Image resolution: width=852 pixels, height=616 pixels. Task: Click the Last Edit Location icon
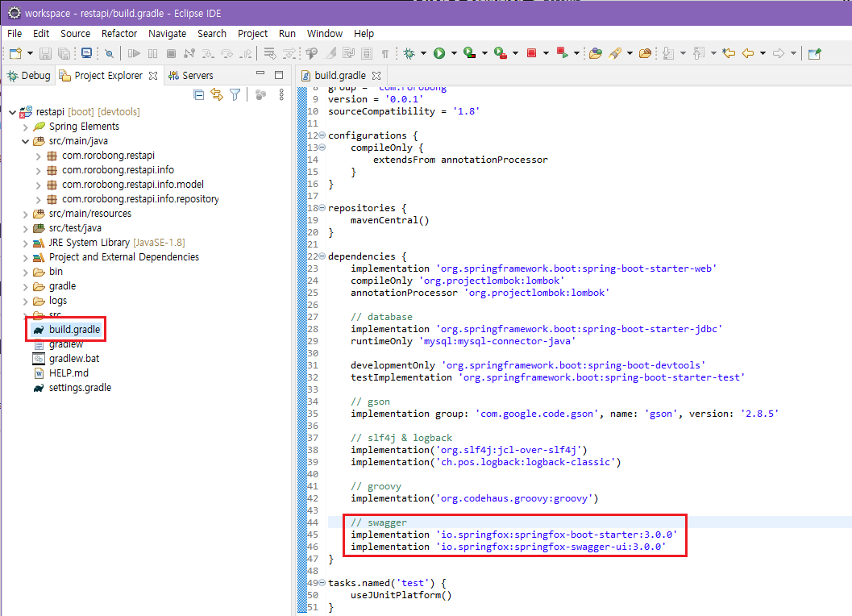tap(729, 53)
